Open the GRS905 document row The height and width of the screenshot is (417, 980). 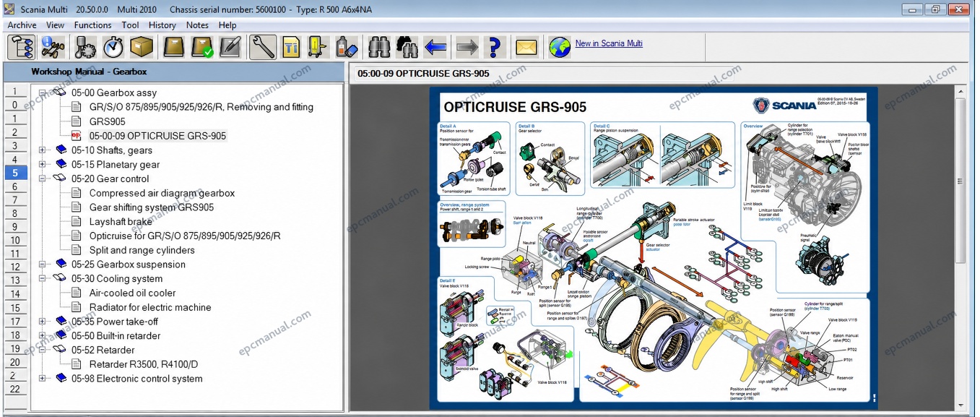(107, 121)
